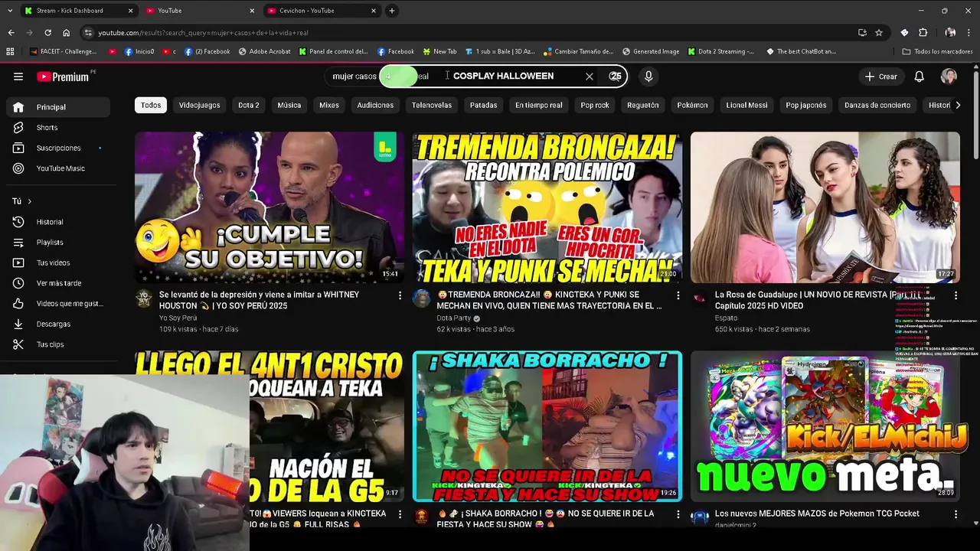Show more filter chips with right arrow
980x551 pixels.
pos(958,105)
